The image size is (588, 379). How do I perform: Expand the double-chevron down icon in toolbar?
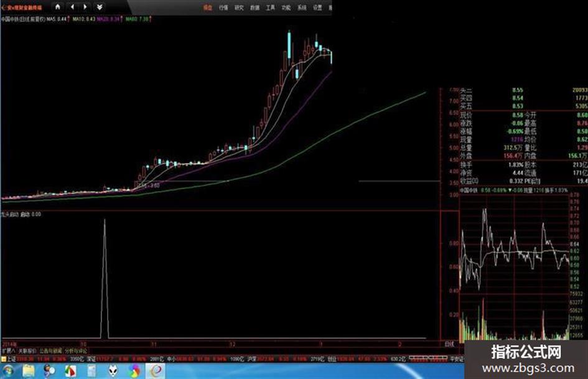pyautogui.click(x=100, y=7)
